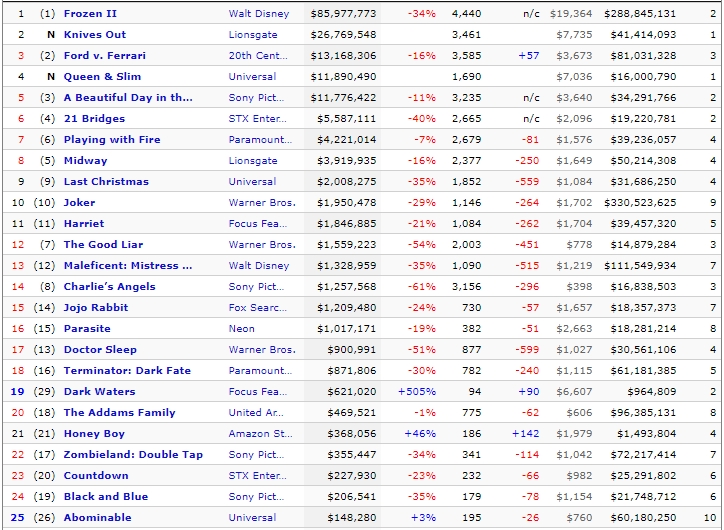Select Maleficent total gross $111,549,934
Screen dimensions: 724x530
(640, 265)
